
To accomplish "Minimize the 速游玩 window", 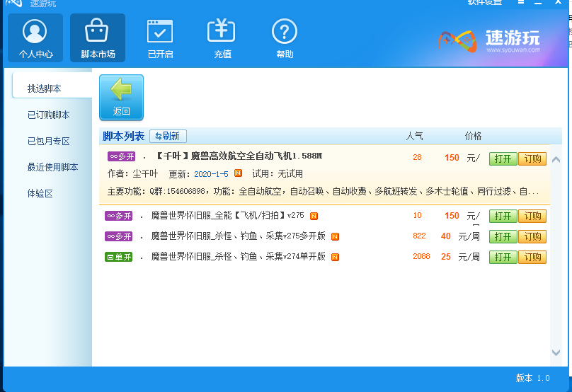I will (538, 2).
